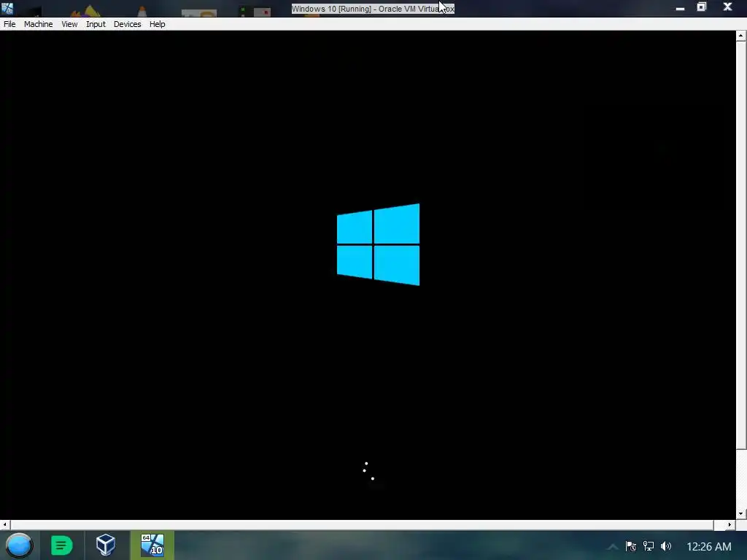Image resolution: width=747 pixels, height=560 pixels.
Task: Click the Action Center flag tray icon
Action: pyautogui.click(x=631, y=546)
